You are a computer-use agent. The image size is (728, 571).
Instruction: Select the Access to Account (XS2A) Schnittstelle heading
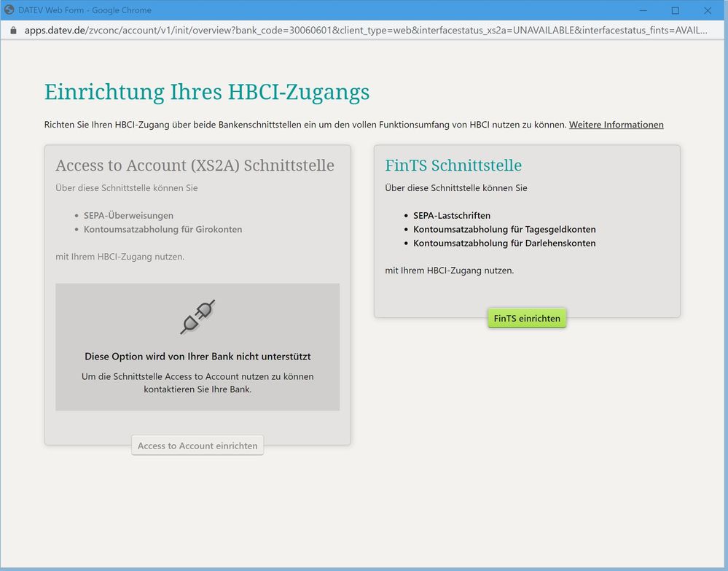(x=195, y=166)
